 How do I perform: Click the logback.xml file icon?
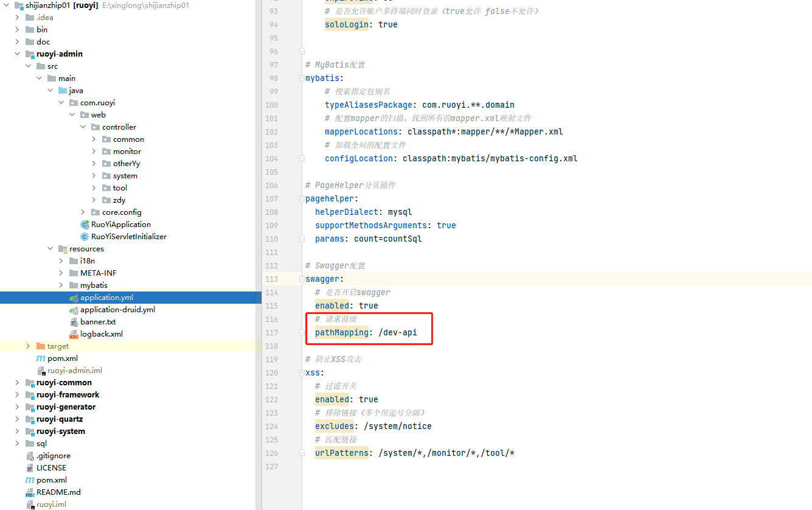[x=74, y=334]
